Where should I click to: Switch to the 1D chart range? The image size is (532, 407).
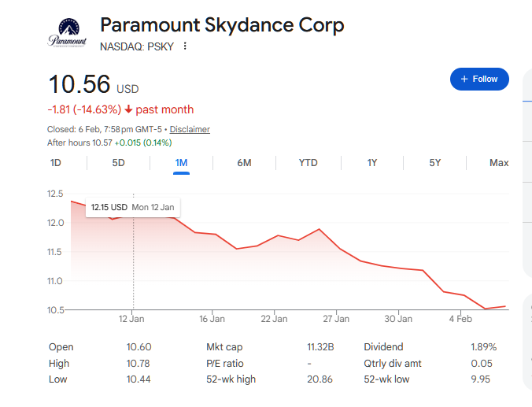pos(56,163)
